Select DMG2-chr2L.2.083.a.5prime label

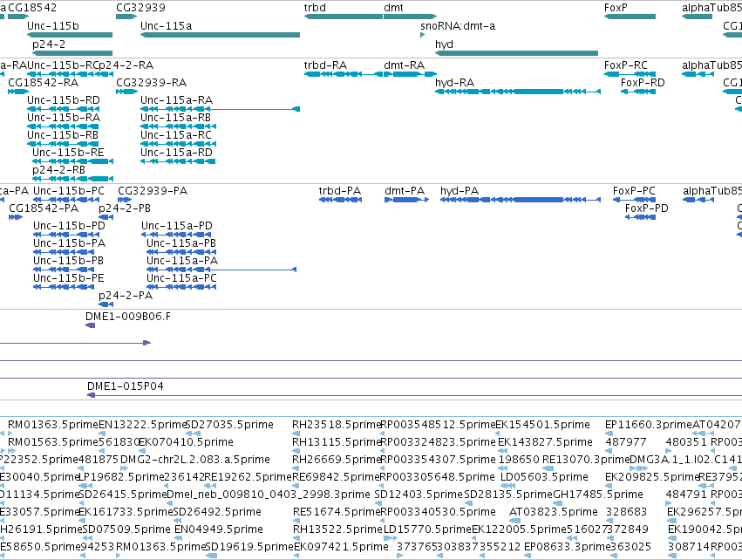point(195,460)
